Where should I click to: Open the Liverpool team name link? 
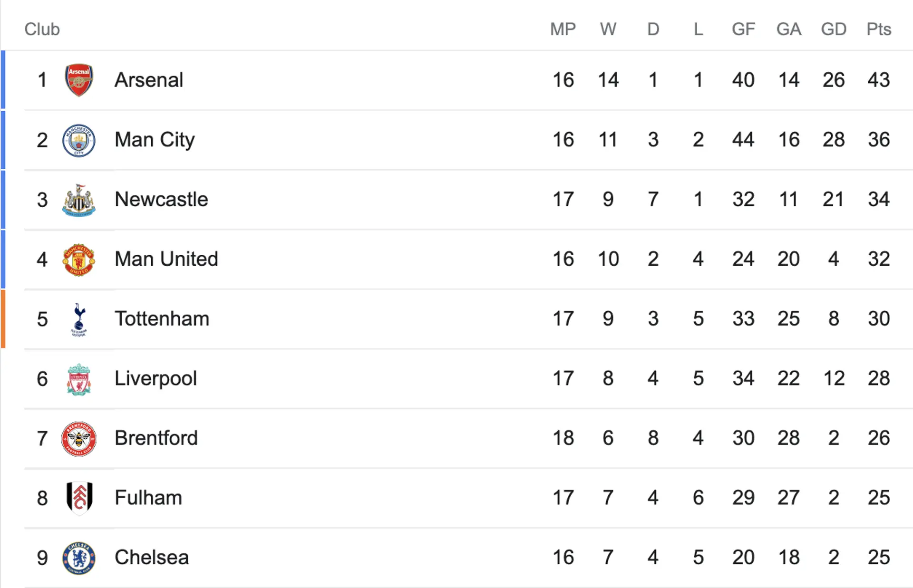click(155, 379)
